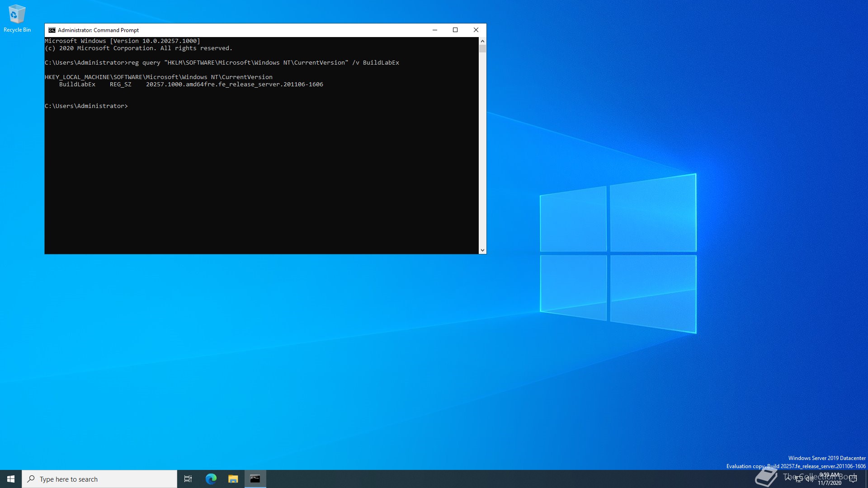Click the 'Microsoft Windows [Version 10.0.20257.1000]' line
Viewport: 868px width, 488px height.
122,41
